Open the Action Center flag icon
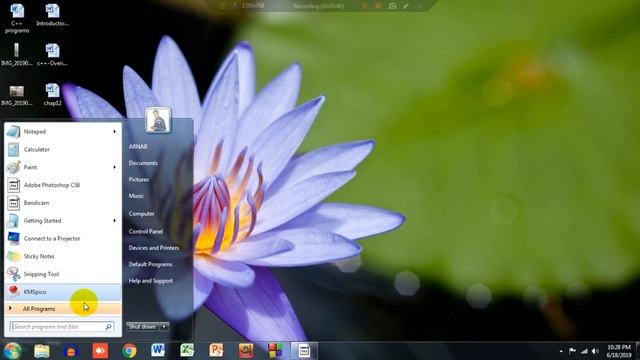The height and width of the screenshot is (360, 640). (x=572, y=351)
